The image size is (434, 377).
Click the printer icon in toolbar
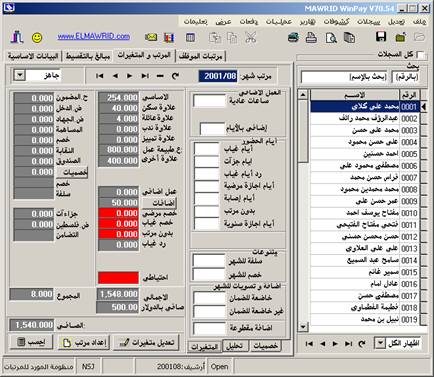click(x=311, y=37)
